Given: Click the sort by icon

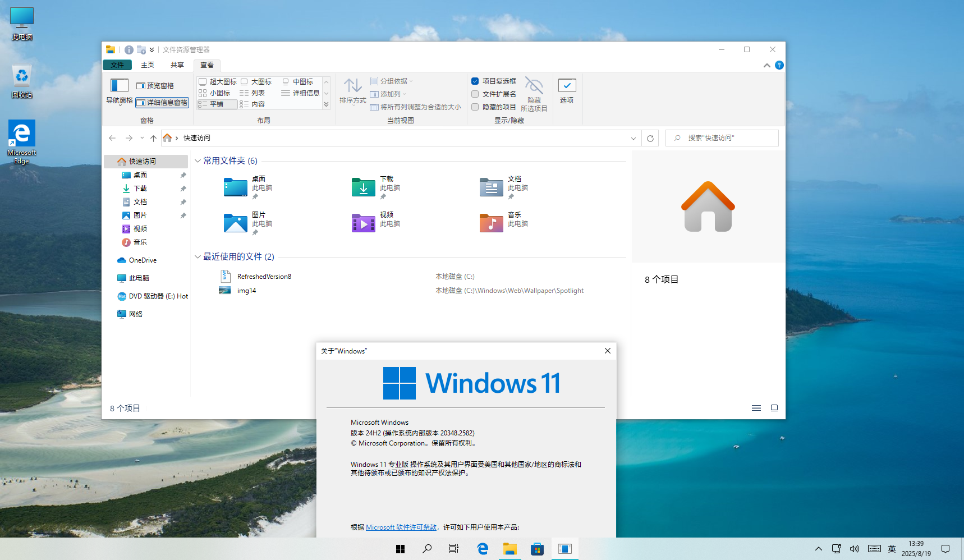Looking at the screenshot, I should (352, 86).
